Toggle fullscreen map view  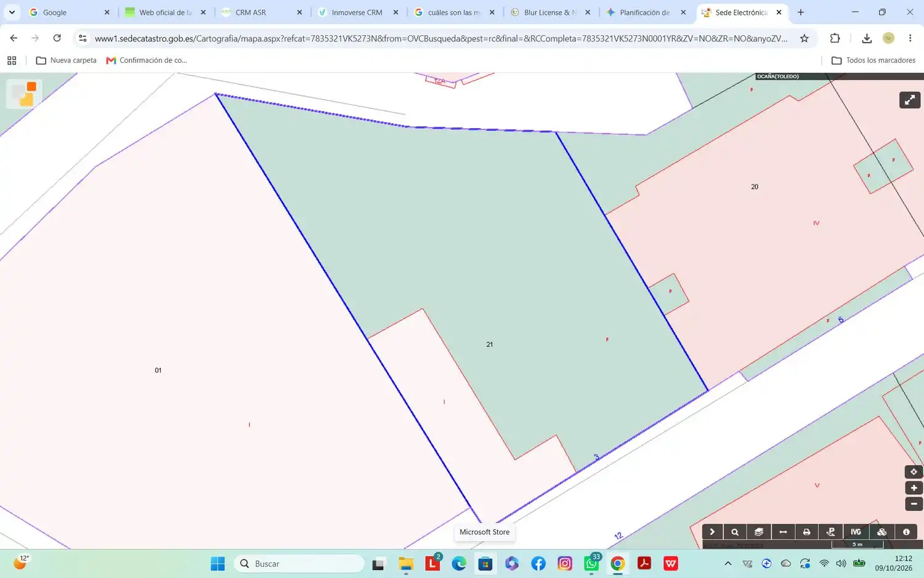click(910, 100)
